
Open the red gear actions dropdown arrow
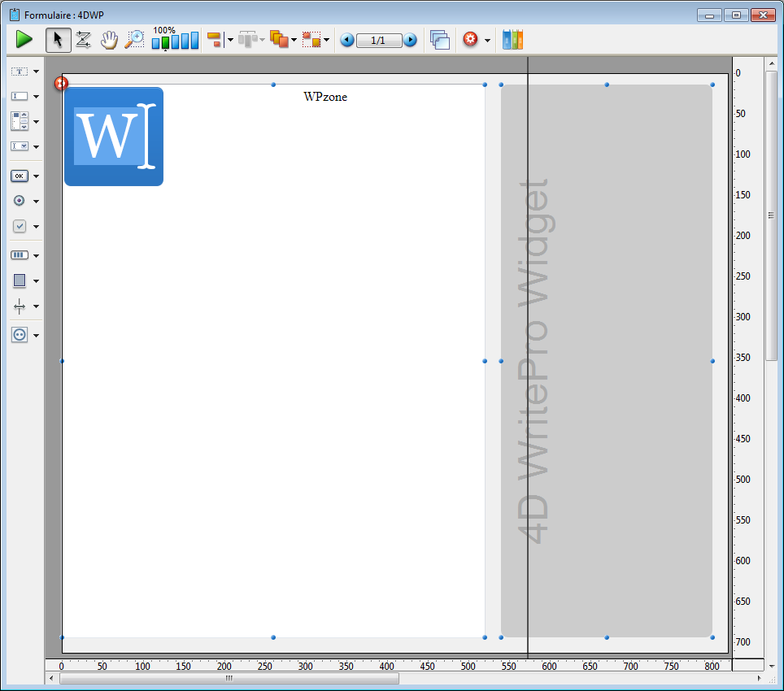487,40
